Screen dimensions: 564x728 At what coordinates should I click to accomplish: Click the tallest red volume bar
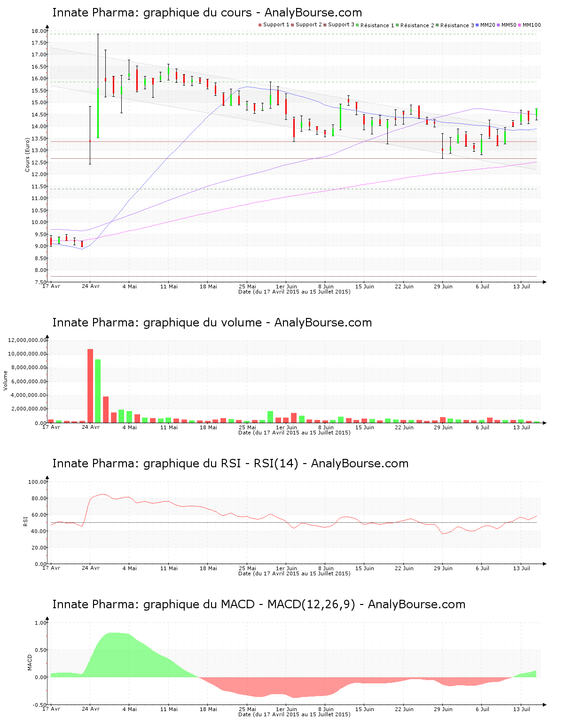90,386
